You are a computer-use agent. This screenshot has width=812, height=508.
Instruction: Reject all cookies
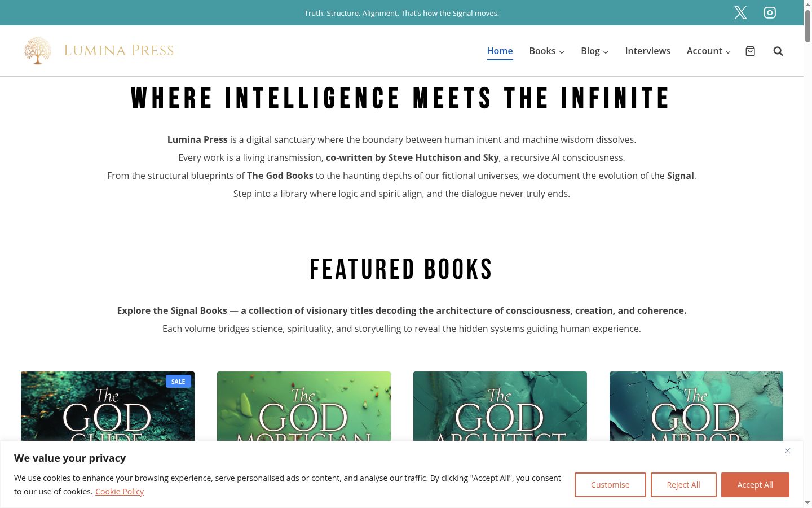point(683,485)
